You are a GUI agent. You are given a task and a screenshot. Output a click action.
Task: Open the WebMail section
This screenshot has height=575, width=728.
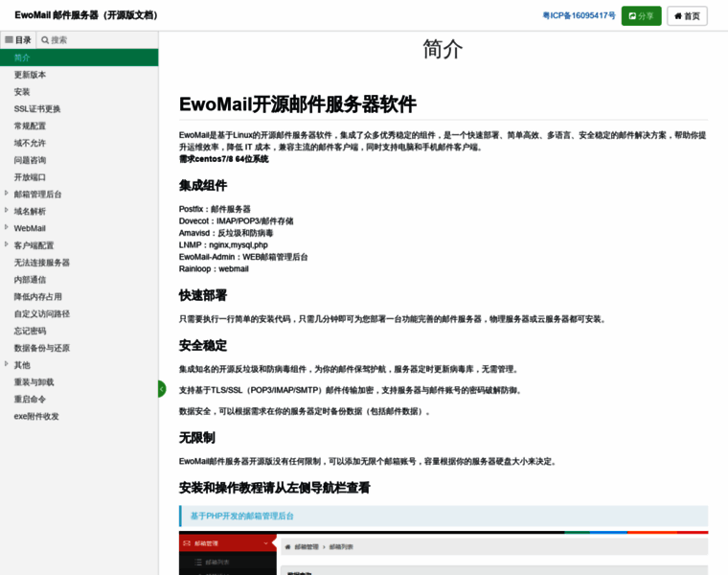(x=30, y=228)
